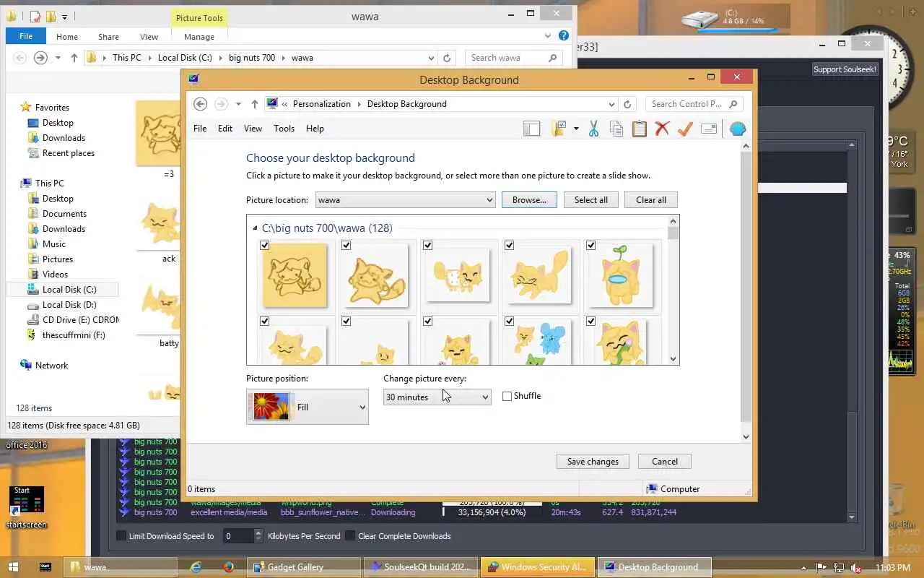The width and height of the screenshot is (924, 578).
Task: Click the Windows Start button
Action: pyautogui.click(x=14, y=567)
